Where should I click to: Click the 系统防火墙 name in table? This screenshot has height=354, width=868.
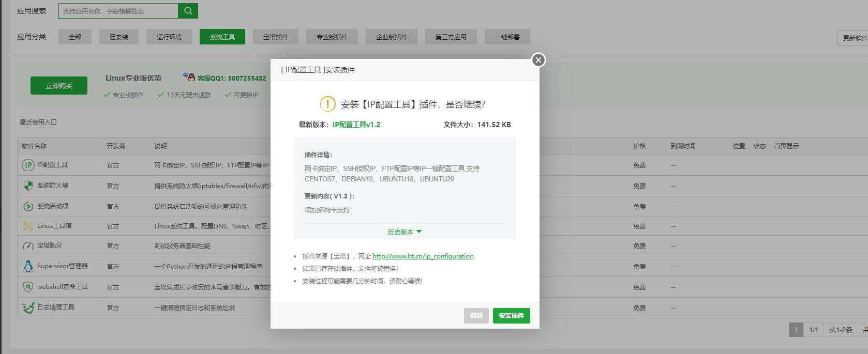click(53, 186)
